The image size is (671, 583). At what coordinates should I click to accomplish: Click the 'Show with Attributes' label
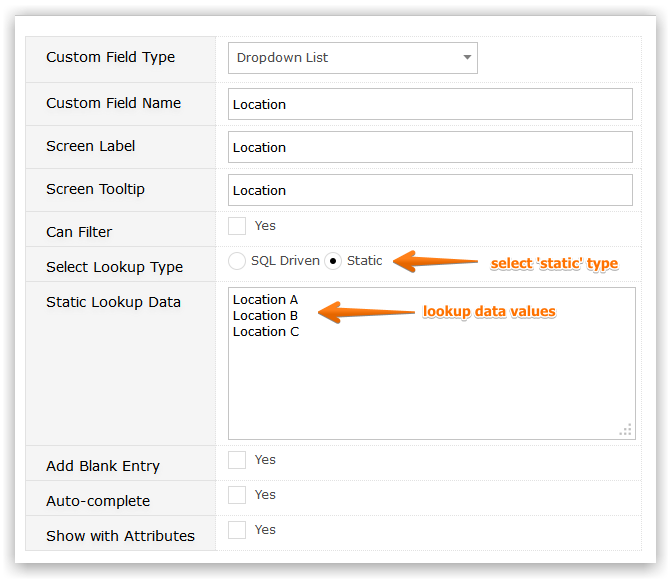pos(120,536)
